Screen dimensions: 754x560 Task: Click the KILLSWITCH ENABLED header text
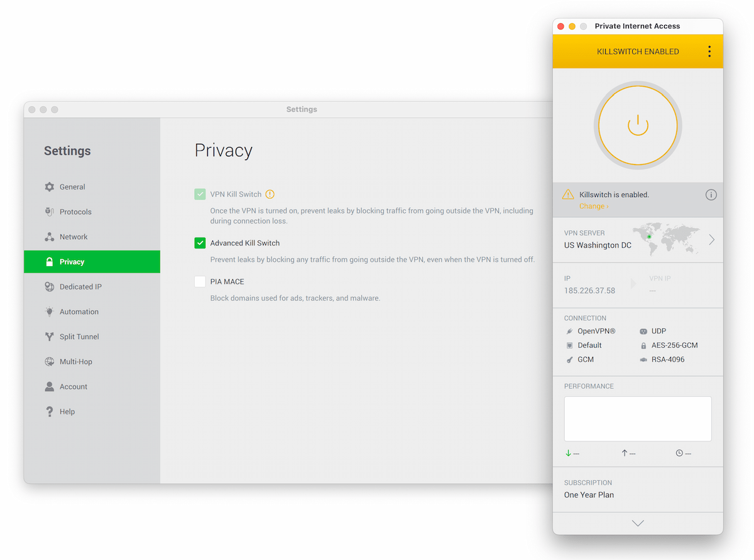point(638,51)
